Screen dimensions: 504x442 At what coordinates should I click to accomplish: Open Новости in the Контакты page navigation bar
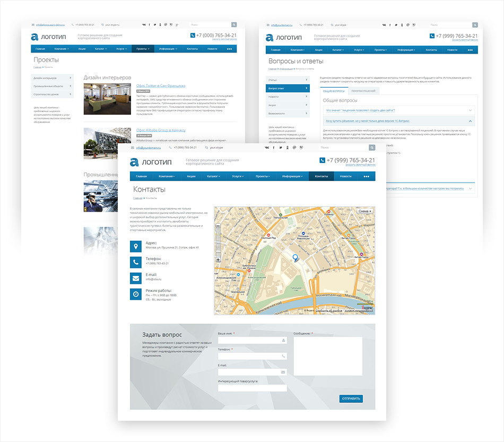coord(345,176)
